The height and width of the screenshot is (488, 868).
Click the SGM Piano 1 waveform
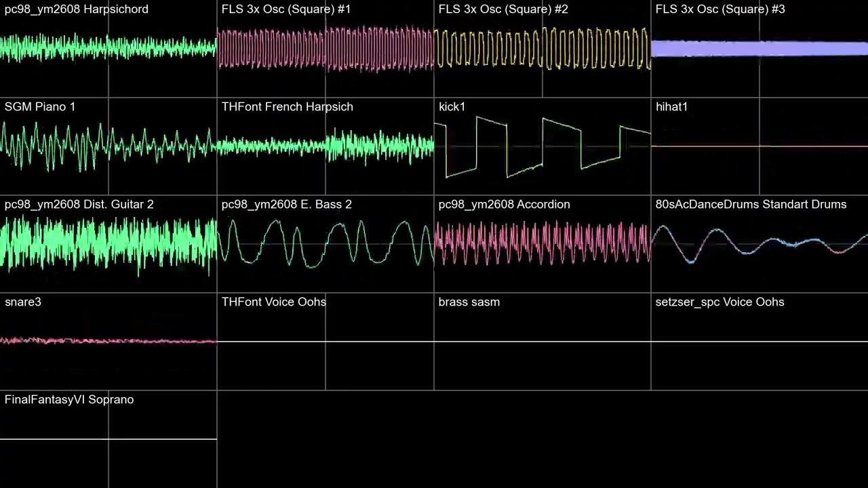(x=108, y=146)
